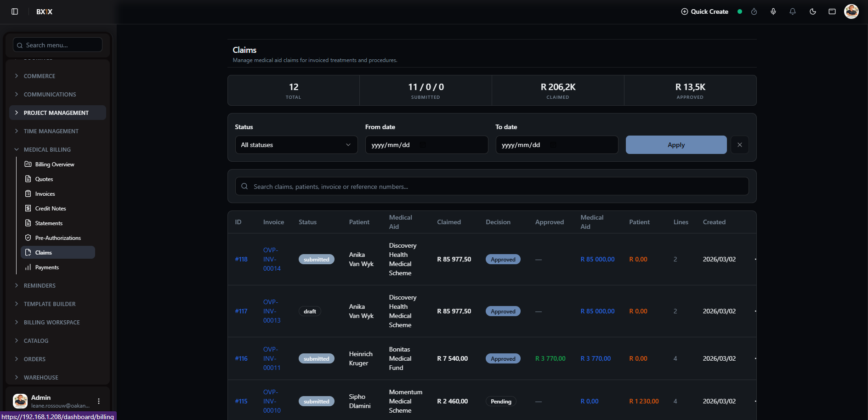
Task: Click the To date field
Action: tap(557, 145)
